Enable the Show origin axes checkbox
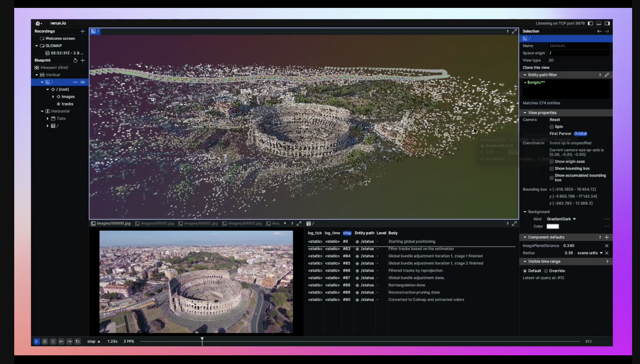 [x=552, y=161]
